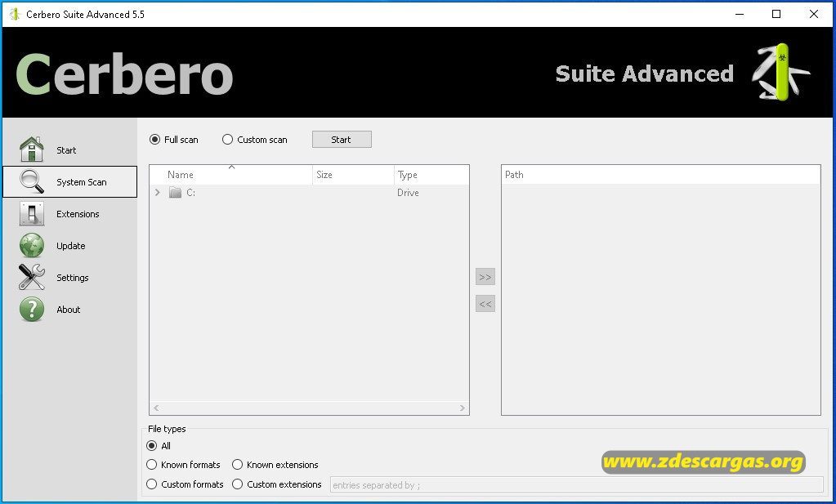Click the pocket knife logo in banner

(780, 73)
